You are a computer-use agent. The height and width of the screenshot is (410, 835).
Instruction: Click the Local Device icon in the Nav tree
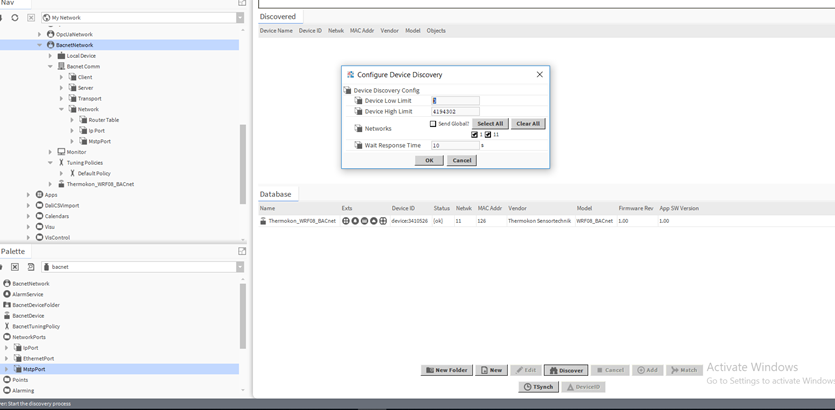pyautogui.click(x=61, y=56)
